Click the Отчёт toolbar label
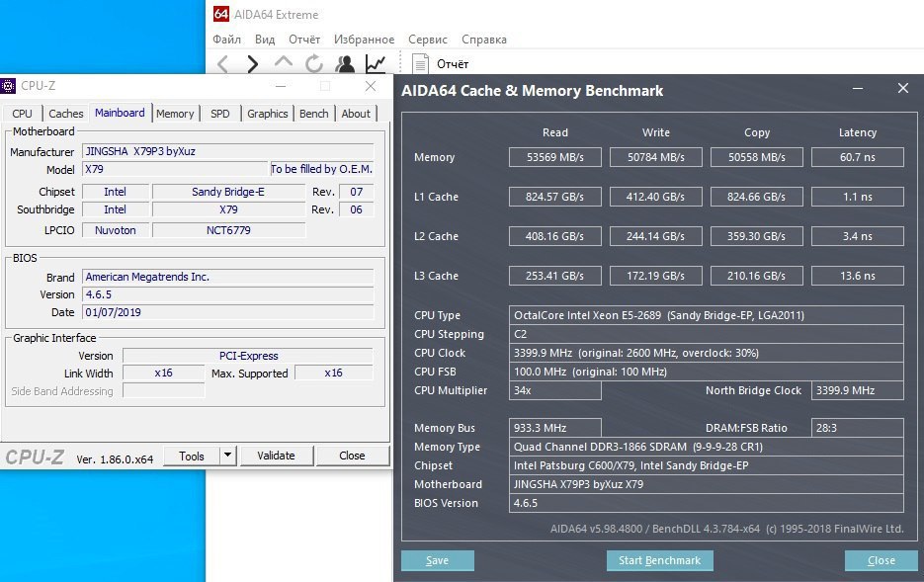 click(x=453, y=64)
